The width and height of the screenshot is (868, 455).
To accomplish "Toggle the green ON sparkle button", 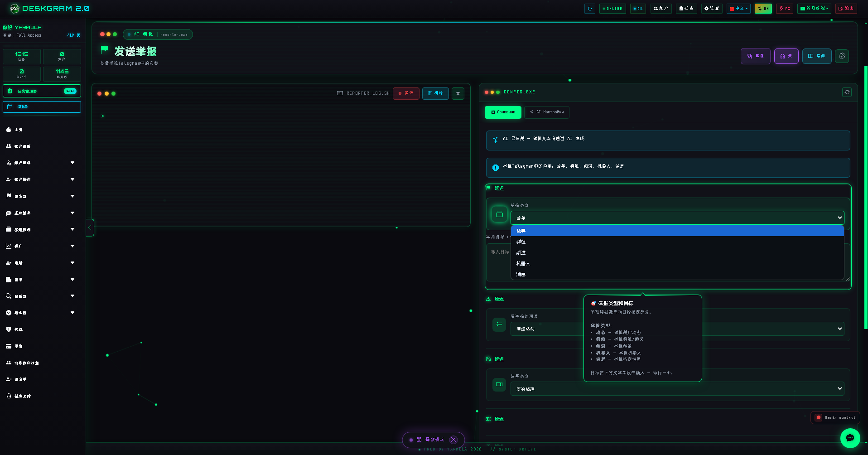I will tap(763, 9).
